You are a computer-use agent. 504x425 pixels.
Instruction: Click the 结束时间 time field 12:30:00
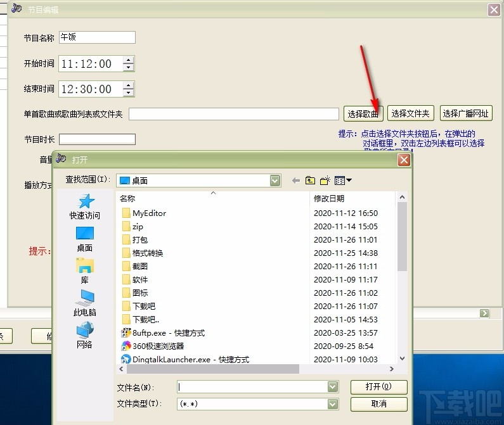tap(91, 89)
